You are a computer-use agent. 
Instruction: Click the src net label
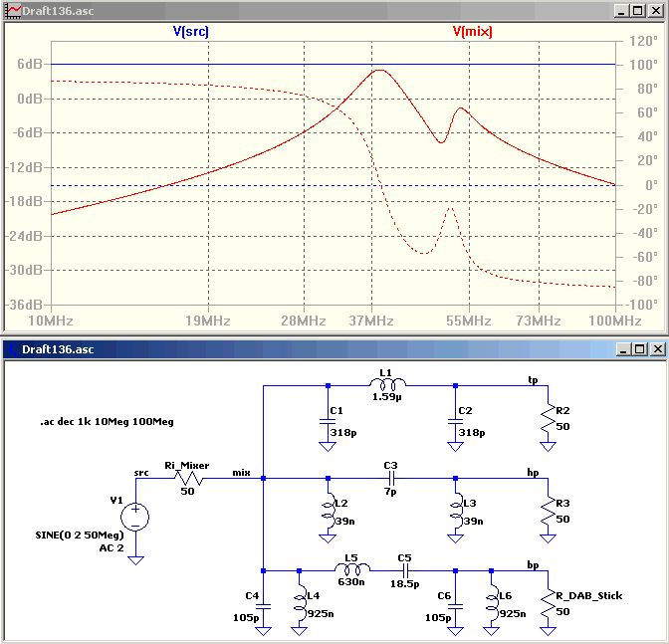141,473
